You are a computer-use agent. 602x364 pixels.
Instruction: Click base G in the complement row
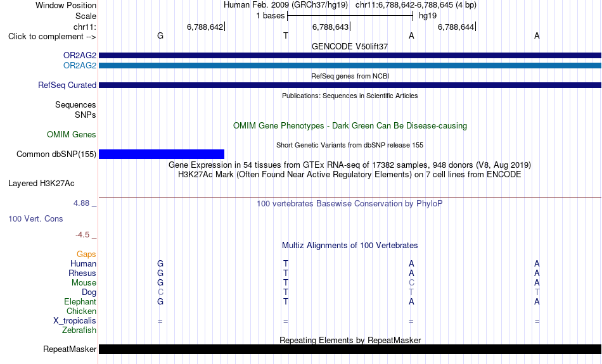(160, 35)
